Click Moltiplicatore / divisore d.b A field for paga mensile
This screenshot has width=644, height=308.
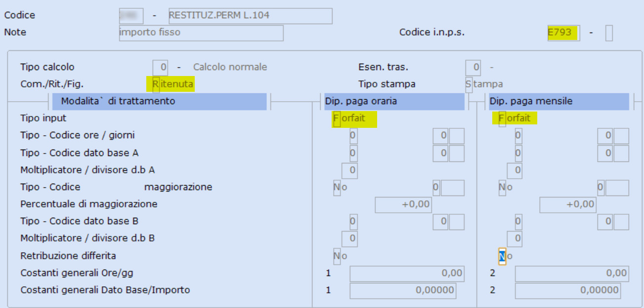point(515,170)
